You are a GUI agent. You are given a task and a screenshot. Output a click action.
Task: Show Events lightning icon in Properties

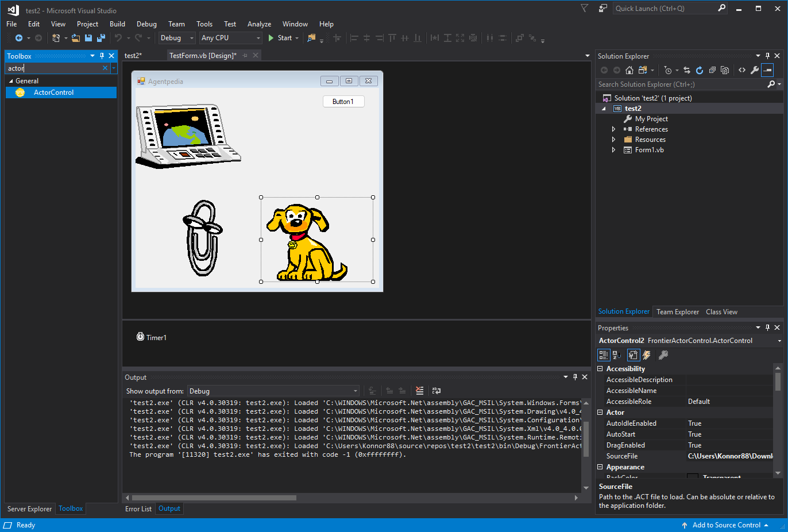[647, 355]
